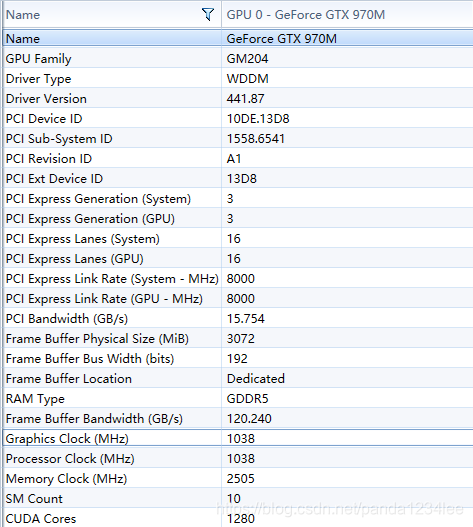Select the highlighted Name row
Viewport: 473px width, 527px height.
(x=238, y=38)
